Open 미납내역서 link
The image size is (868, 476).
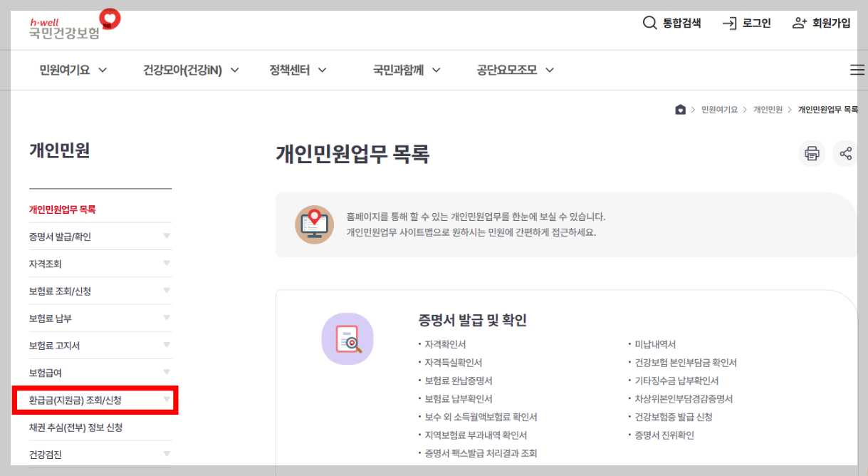tap(655, 344)
